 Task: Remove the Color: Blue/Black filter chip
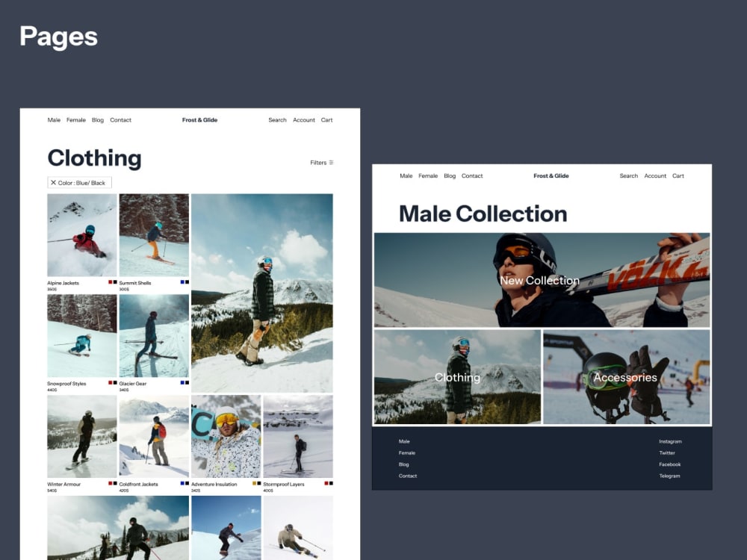[x=53, y=182]
